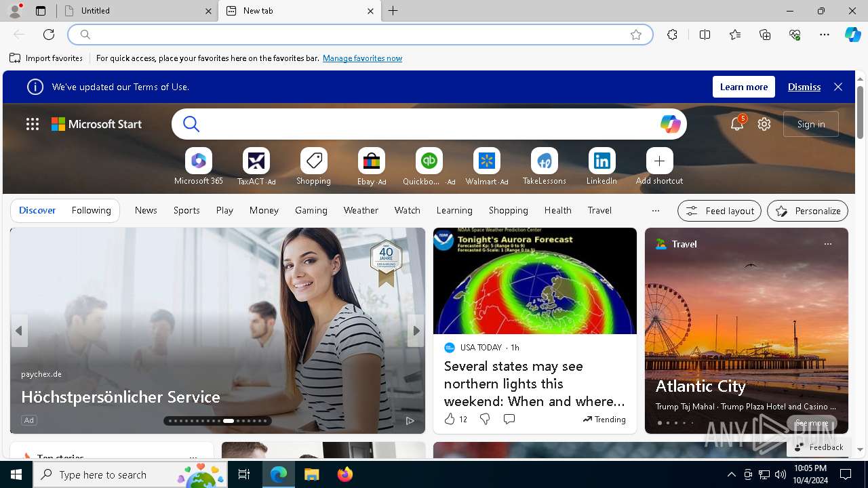Open the LinkedIn shortcut tile
This screenshot has height=488, width=868.
click(x=602, y=161)
